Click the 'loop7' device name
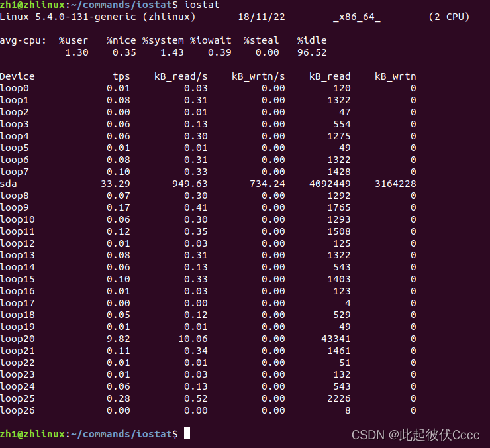Image resolution: width=490 pixels, height=448 pixels. [15, 172]
